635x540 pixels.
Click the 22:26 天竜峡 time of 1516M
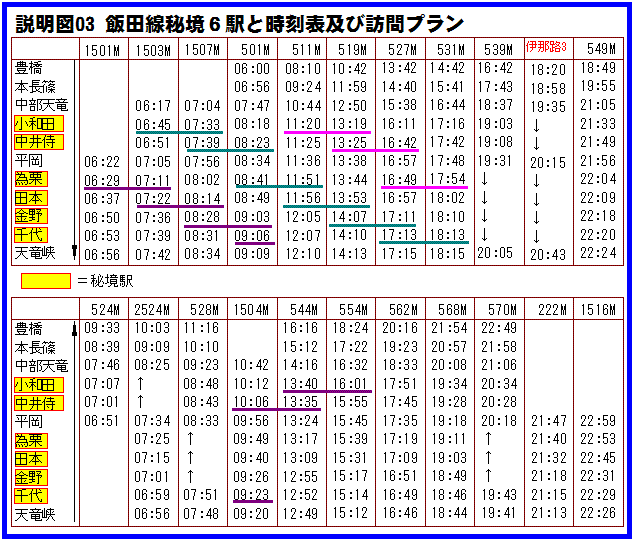[598, 513]
